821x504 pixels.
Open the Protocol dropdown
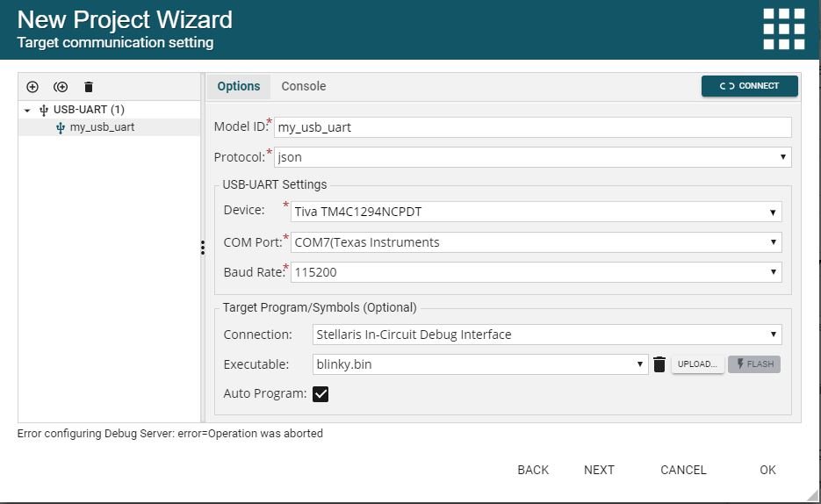(x=532, y=157)
